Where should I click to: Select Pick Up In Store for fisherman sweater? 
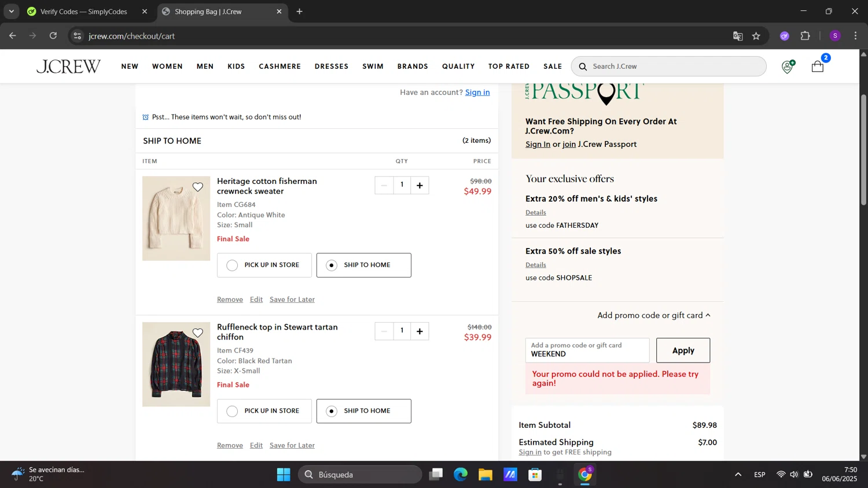[x=264, y=265]
